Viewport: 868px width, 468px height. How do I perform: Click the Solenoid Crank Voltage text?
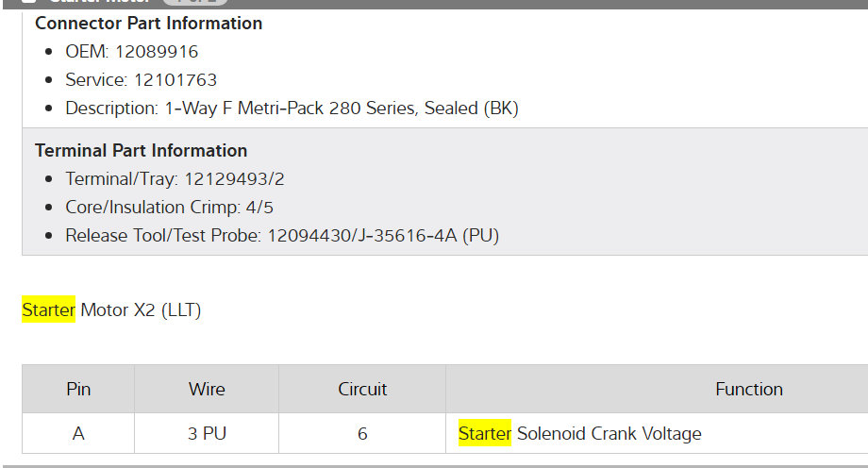click(x=609, y=434)
